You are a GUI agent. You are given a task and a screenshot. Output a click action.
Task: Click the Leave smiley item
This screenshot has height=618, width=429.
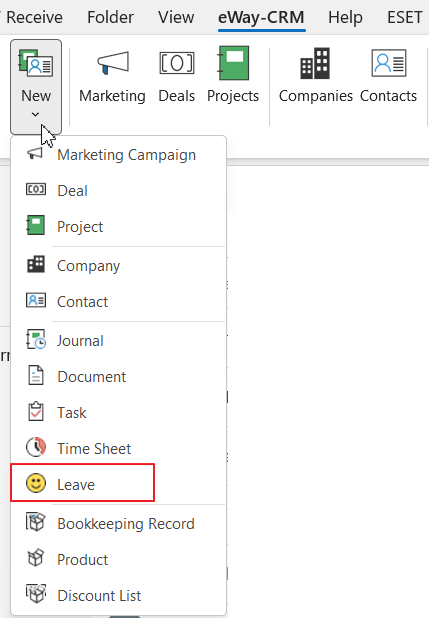[x=82, y=483]
